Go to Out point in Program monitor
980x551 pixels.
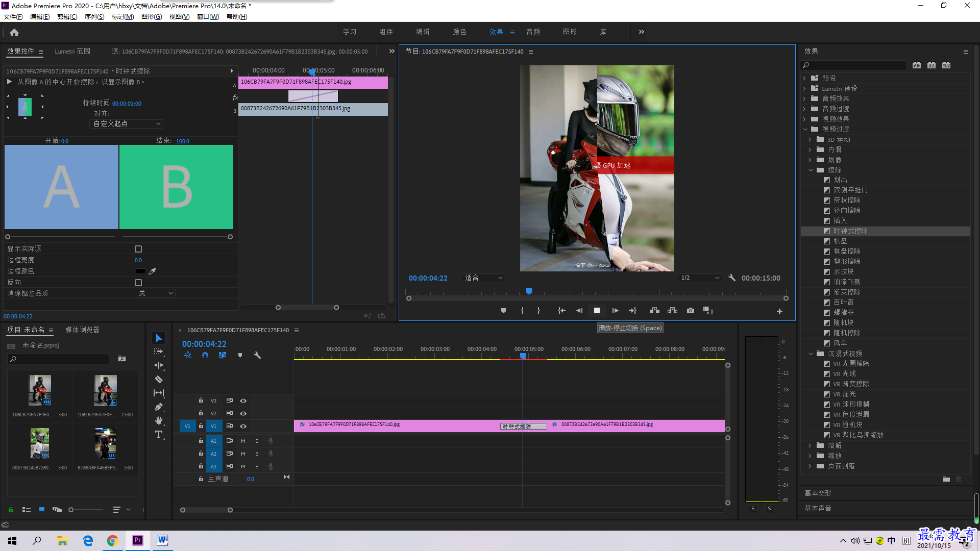[632, 311]
